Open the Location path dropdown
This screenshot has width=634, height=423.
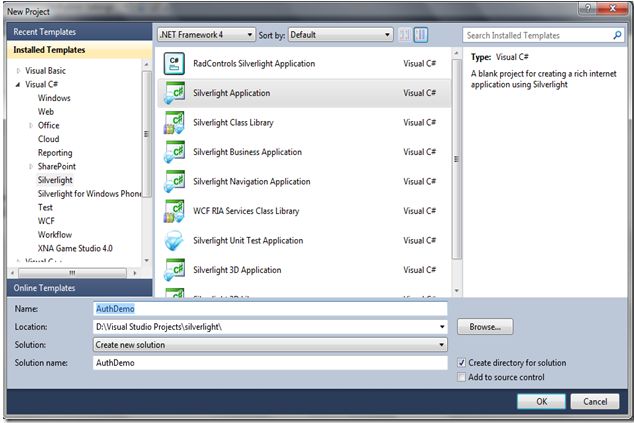click(x=442, y=327)
